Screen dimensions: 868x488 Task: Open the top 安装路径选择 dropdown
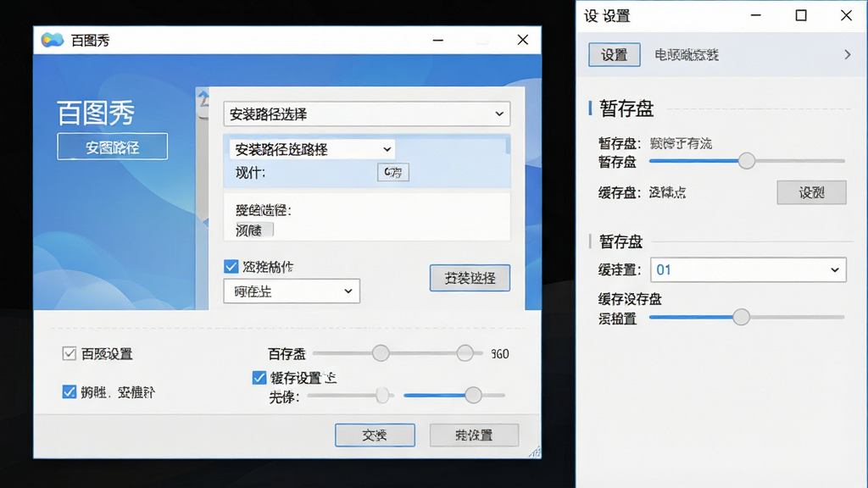click(x=366, y=114)
